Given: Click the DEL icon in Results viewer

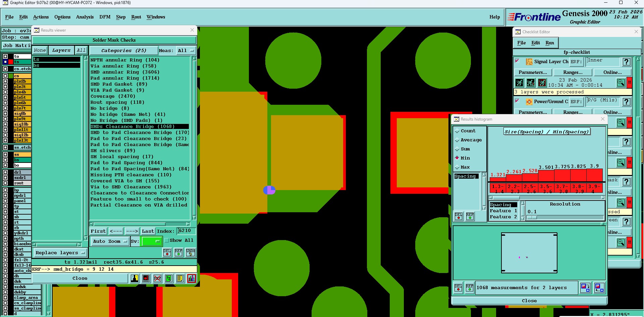Looking at the screenshot, I should pos(167,252).
